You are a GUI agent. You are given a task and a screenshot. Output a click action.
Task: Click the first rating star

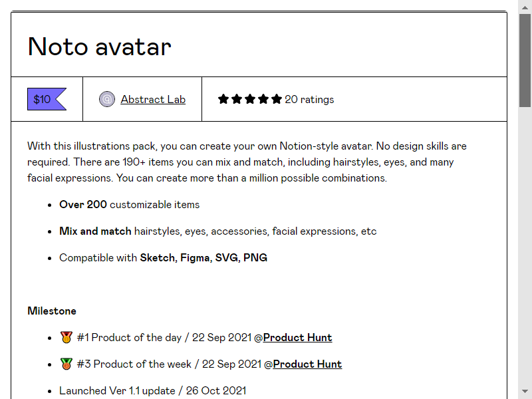[223, 99]
